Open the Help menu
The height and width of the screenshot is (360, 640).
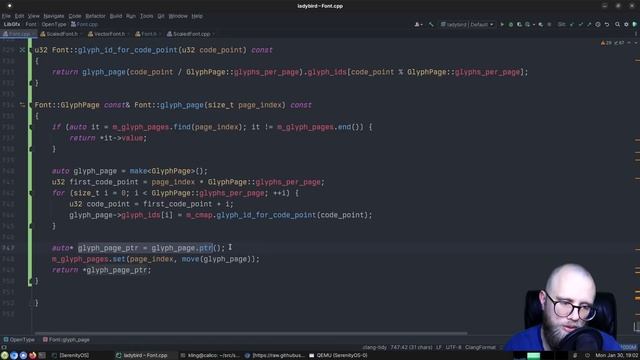click(x=197, y=16)
